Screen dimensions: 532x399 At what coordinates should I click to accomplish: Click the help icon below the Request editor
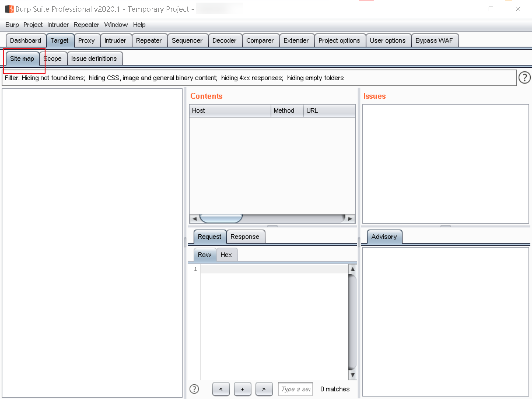194,389
